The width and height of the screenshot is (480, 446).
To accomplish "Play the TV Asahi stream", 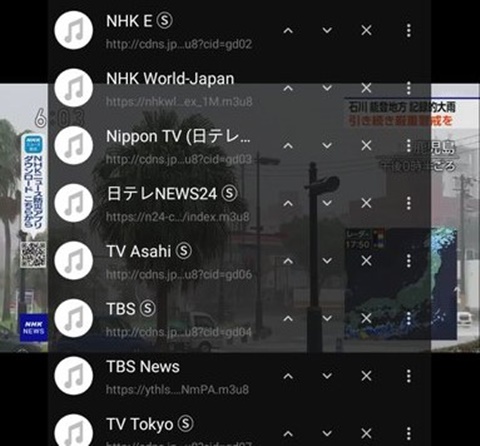I will (x=149, y=251).
